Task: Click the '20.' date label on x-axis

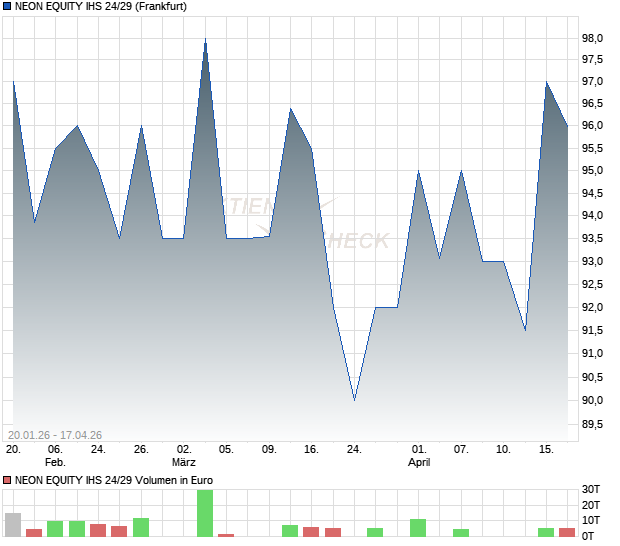Action: (13, 450)
